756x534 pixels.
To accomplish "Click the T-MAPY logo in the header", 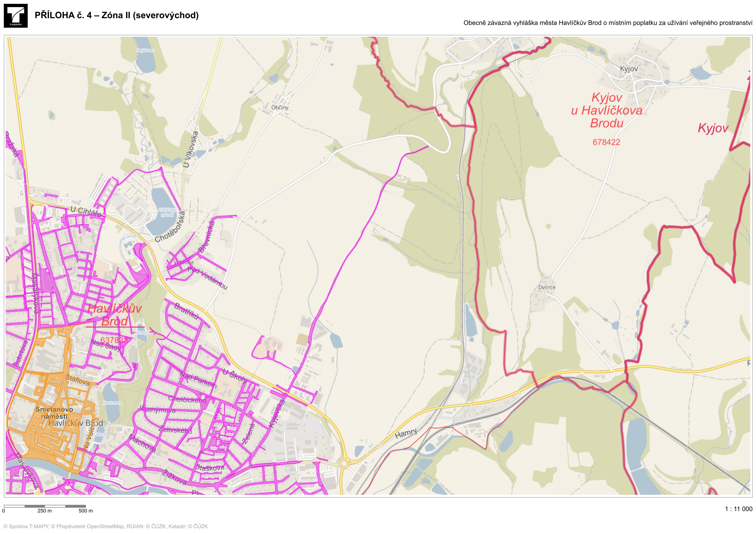I will pyautogui.click(x=15, y=15).
